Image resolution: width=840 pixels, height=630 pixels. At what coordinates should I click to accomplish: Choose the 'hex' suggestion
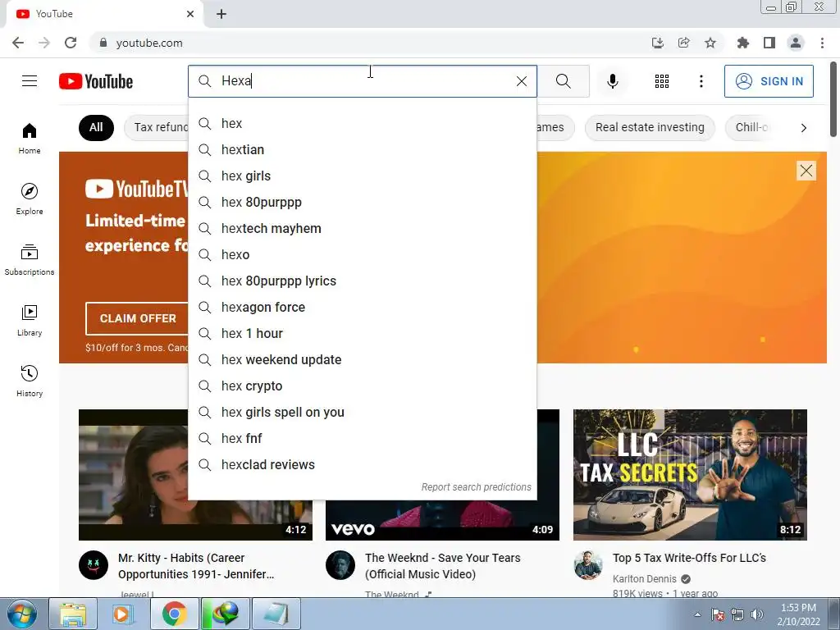362,123
